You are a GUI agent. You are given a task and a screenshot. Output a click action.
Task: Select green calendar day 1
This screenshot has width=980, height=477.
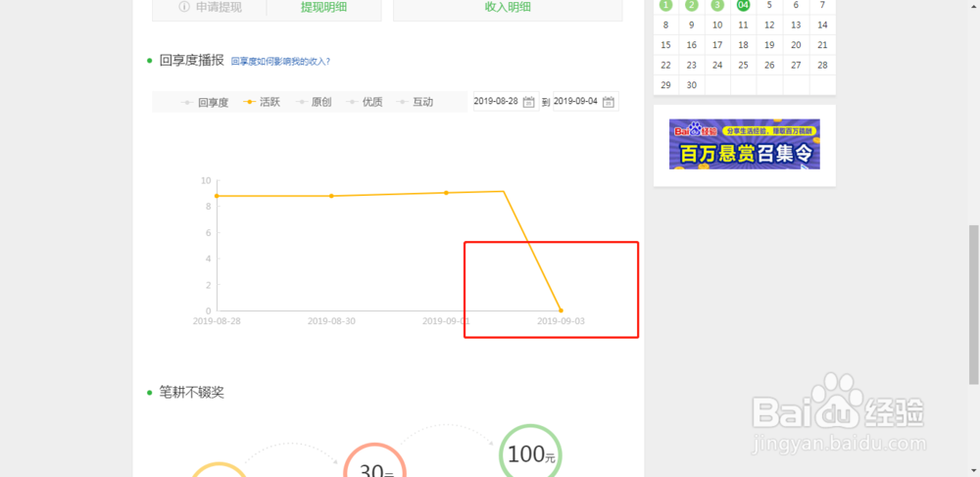click(x=665, y=5)
